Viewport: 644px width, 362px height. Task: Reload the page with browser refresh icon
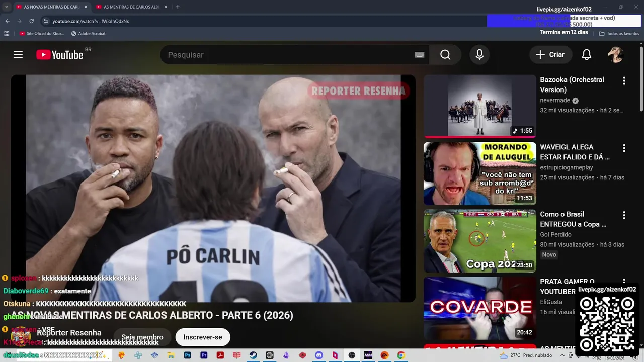31,21
